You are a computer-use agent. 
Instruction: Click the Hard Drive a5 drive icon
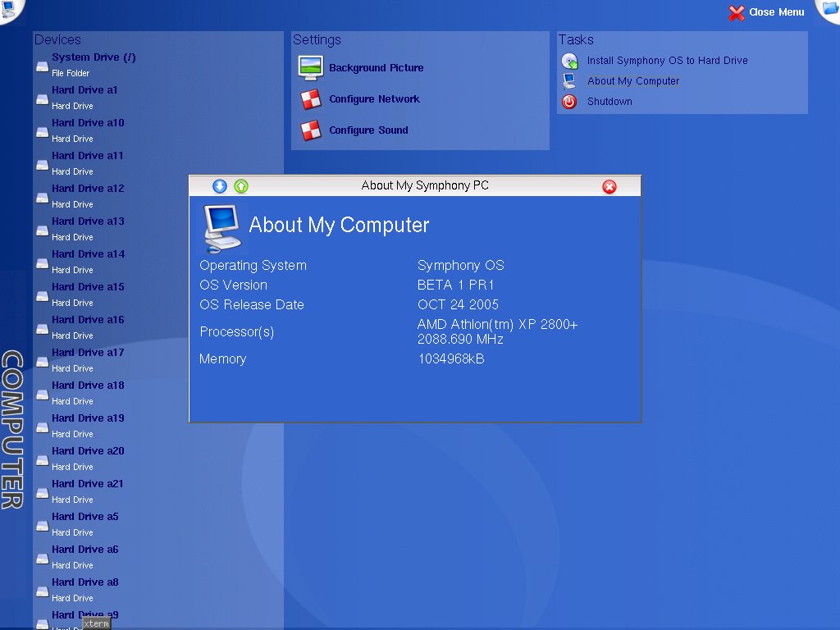point(43,526)
